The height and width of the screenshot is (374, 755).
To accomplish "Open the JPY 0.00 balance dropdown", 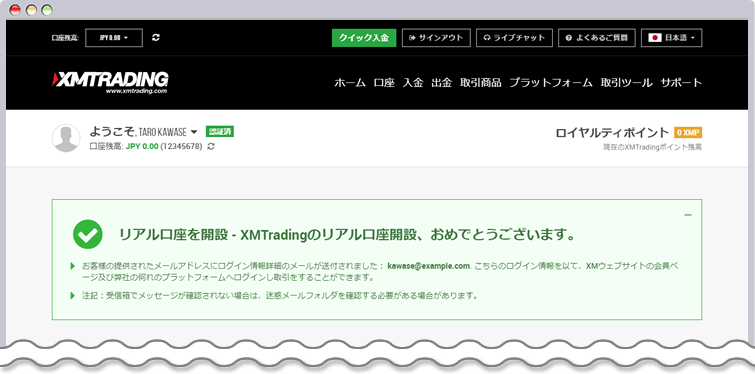I will coord(114,38).
